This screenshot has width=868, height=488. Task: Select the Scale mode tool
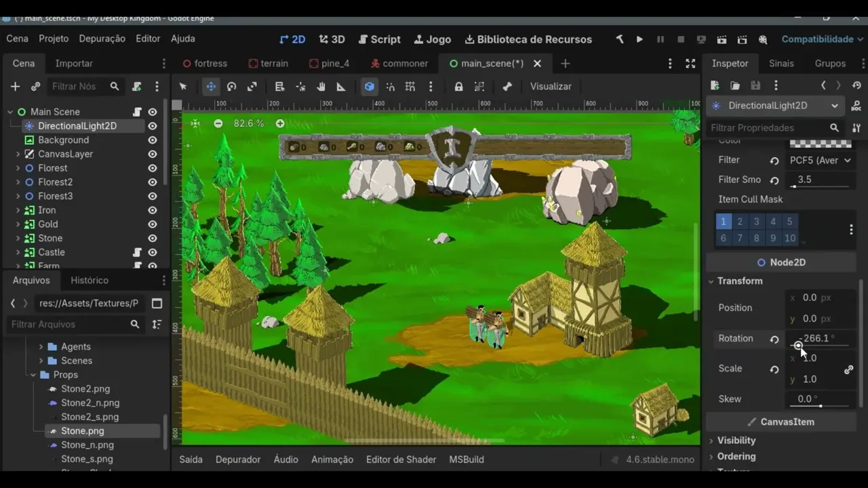252,86
